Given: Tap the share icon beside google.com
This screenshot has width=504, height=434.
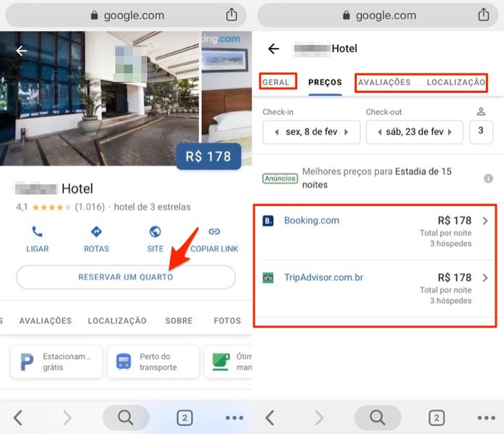Looking at the screenshot, I should 233,15.
